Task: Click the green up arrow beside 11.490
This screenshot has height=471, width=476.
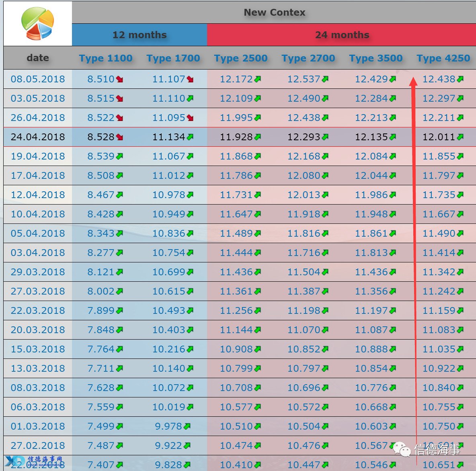Action: click(460, 233)
